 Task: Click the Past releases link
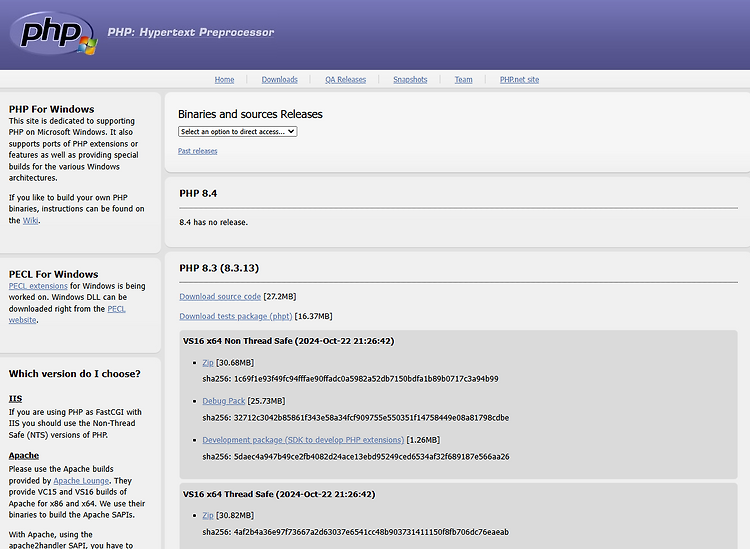click(198, 151)
